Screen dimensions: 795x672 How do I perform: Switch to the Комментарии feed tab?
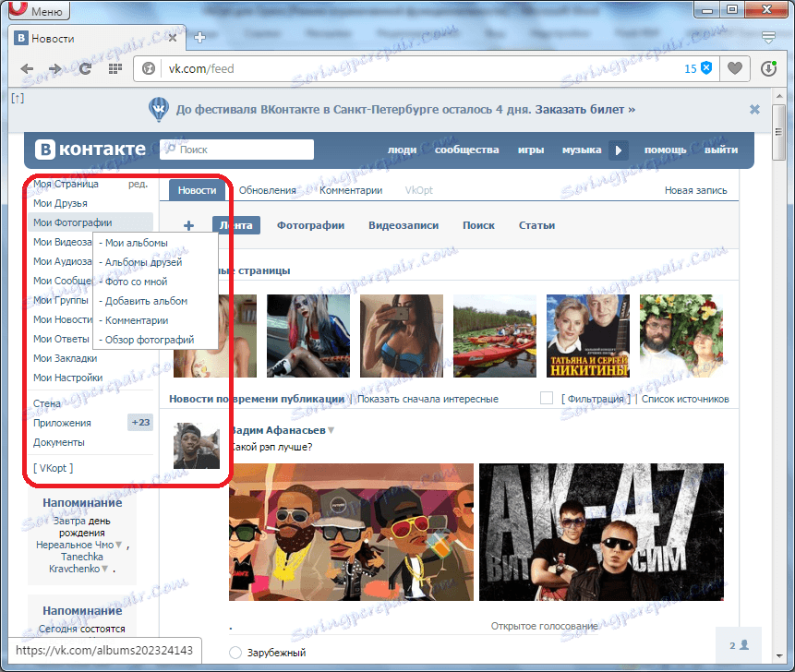(351, 190)
